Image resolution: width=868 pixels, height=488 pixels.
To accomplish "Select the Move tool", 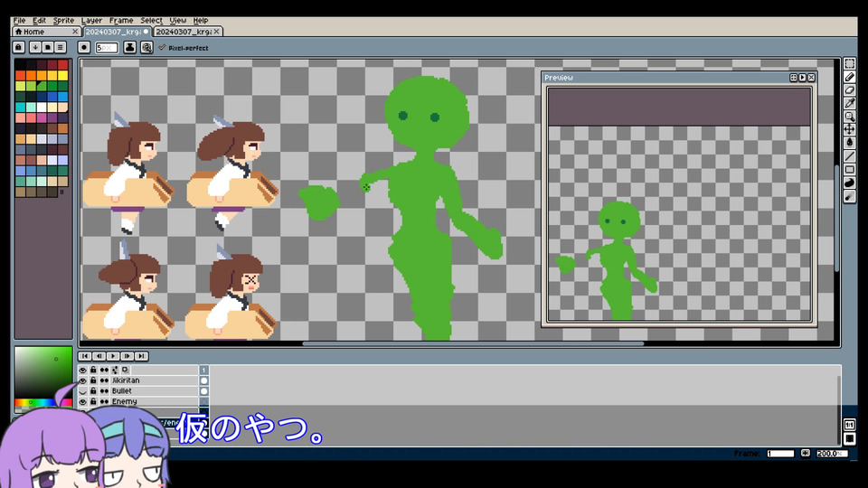I will click(850, 129).
